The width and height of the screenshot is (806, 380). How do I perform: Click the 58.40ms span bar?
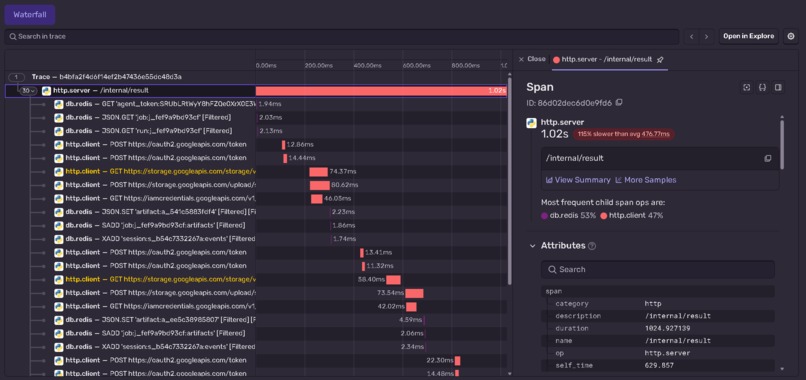(393, 279)
